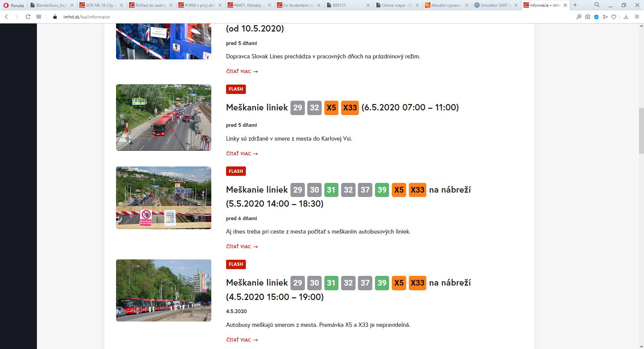
Task: Go back to previous page
Action: tap(6, 17)
